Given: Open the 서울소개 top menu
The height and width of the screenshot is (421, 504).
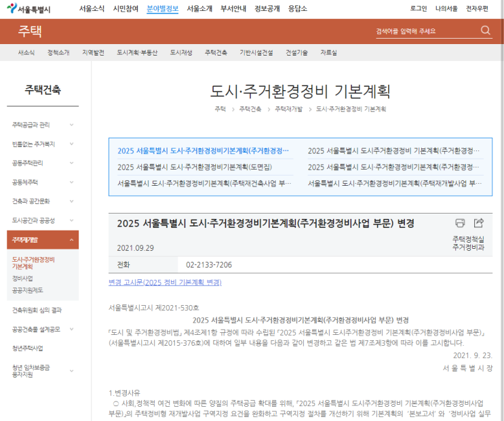Looking at the screenshot, I should [199, 9].
